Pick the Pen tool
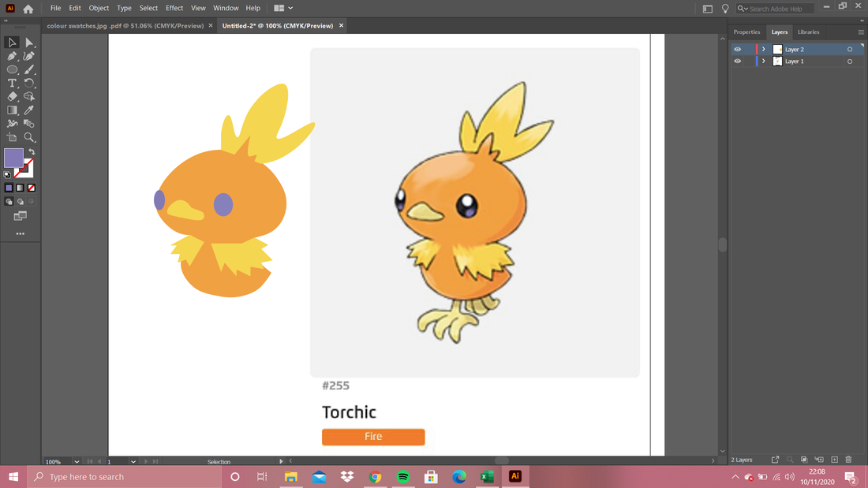This screenshot has width=868, height=488. [12, 56]
